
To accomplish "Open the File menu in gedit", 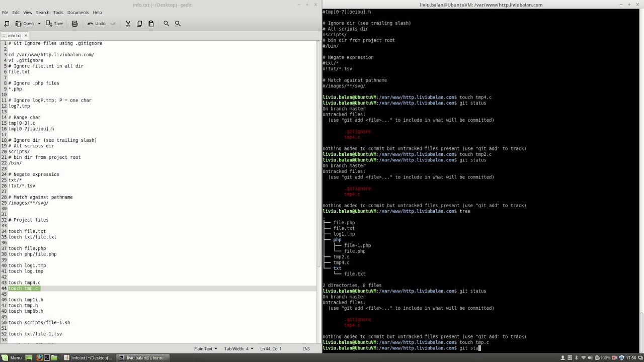I will pyautogui.click(x=5, y=13).
